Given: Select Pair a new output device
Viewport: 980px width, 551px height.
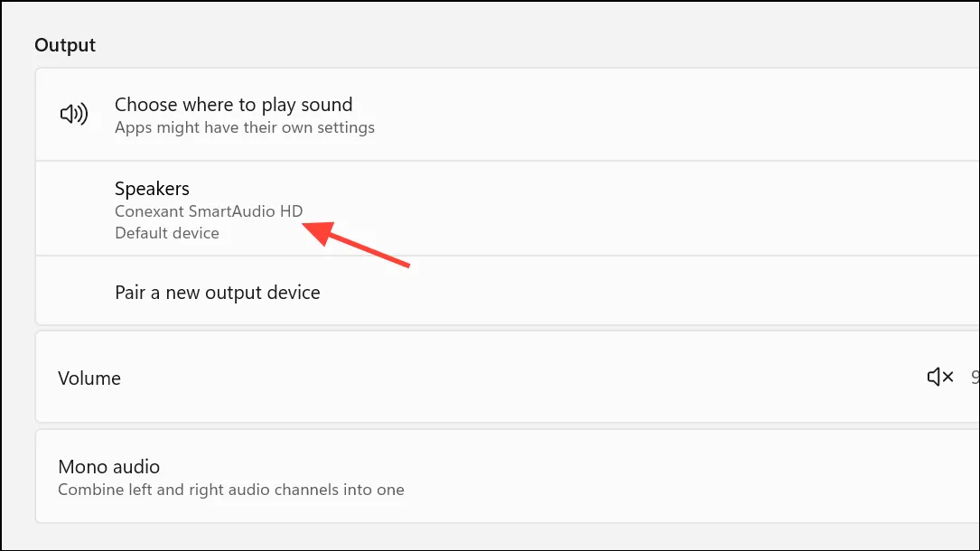Looking at the screenshot, I should (508, 292).
